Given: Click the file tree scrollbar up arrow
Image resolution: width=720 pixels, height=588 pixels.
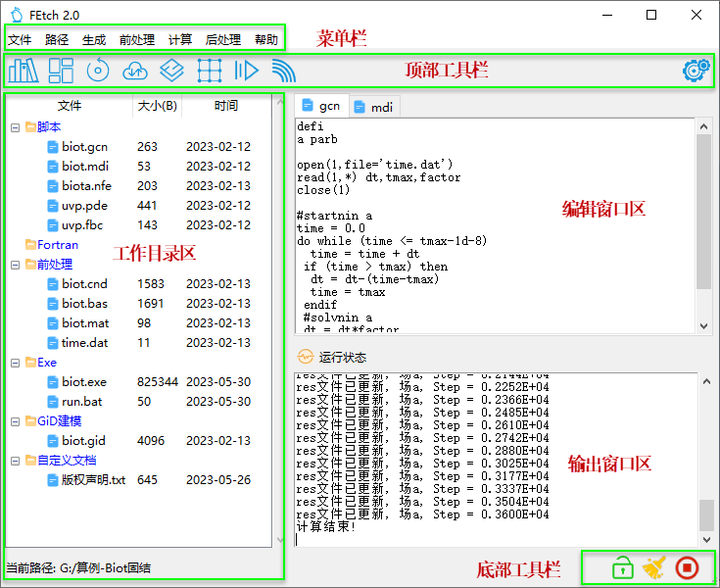Looking at the screenshot, I should [x=279, y=102].
